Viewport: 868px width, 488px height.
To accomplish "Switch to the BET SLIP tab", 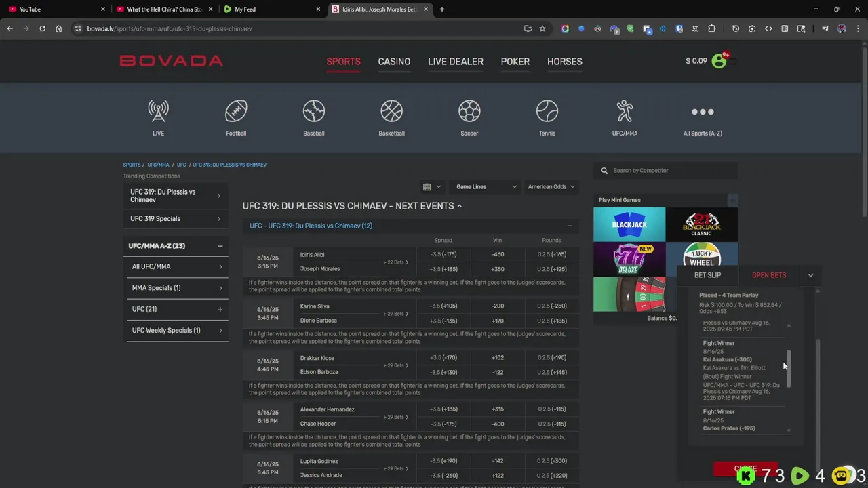I will click(707, 275).
